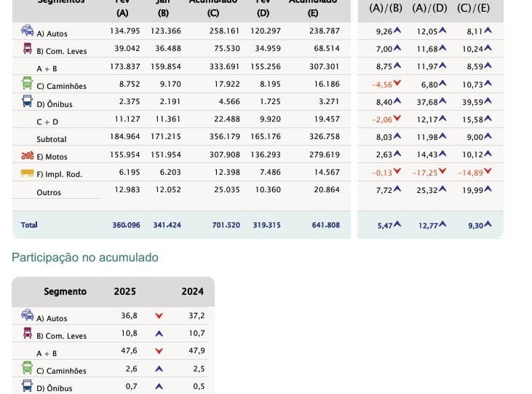Click the (A)/(B) column header
The width and height of the screenshot is (532, 394).
tap(386, 8)
